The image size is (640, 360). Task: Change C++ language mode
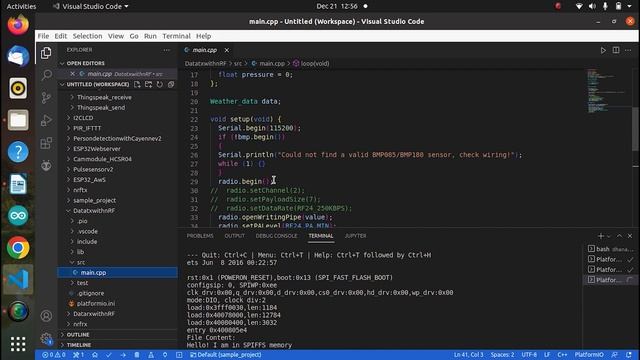(562, 355)
